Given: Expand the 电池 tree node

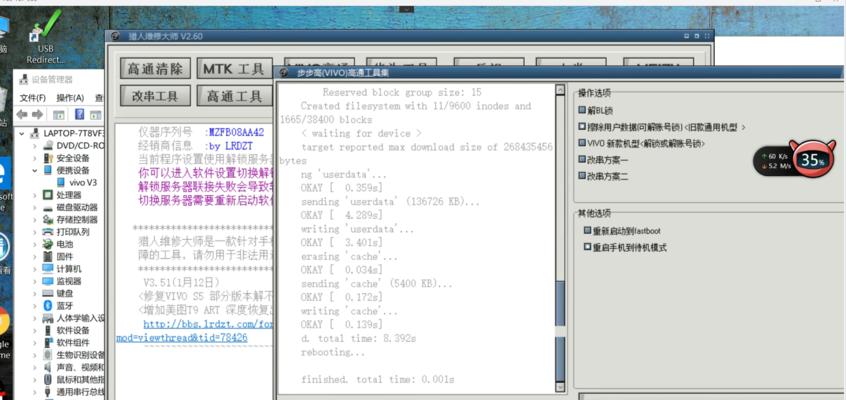Looking at the screenshot, I should pyautogui.click(x=35, y=244).
